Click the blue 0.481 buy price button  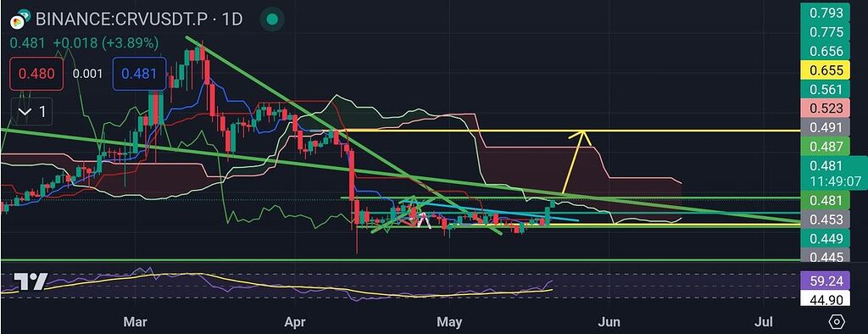tap(139, 74)
